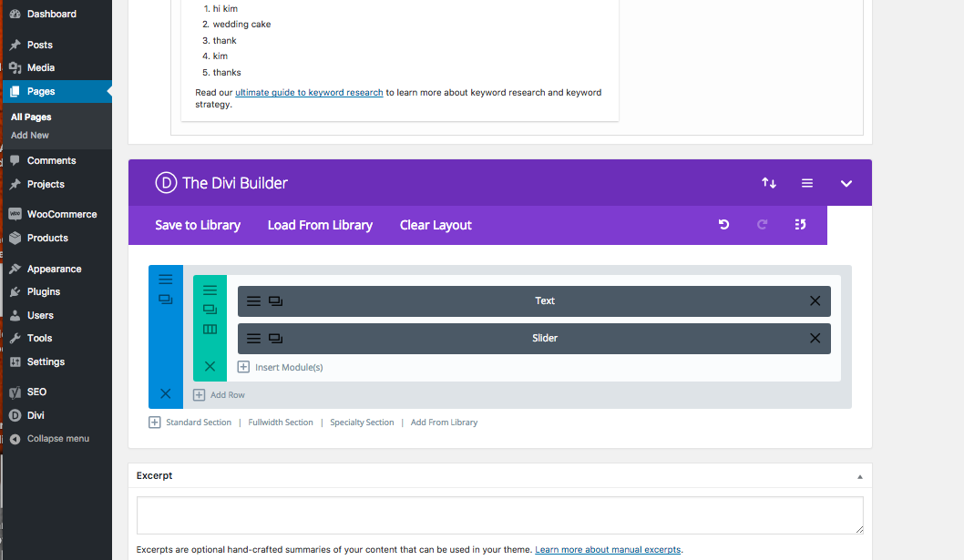Click the 'wedding cake' list entry
The image size is (964, 560).
click(x=241, y=25)
